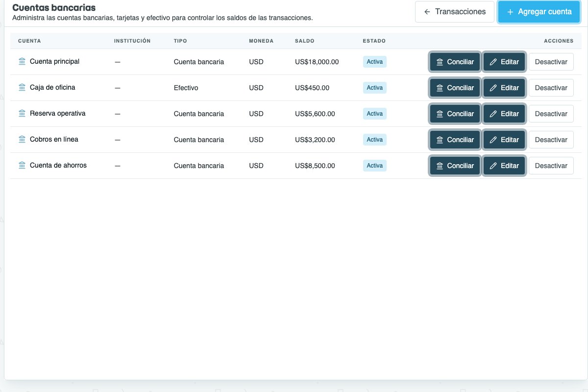This screenshot has height=392, width=588.
Task: Select the Cuenta principal account name
Action: pyautogui.click(x=54, y=62)
